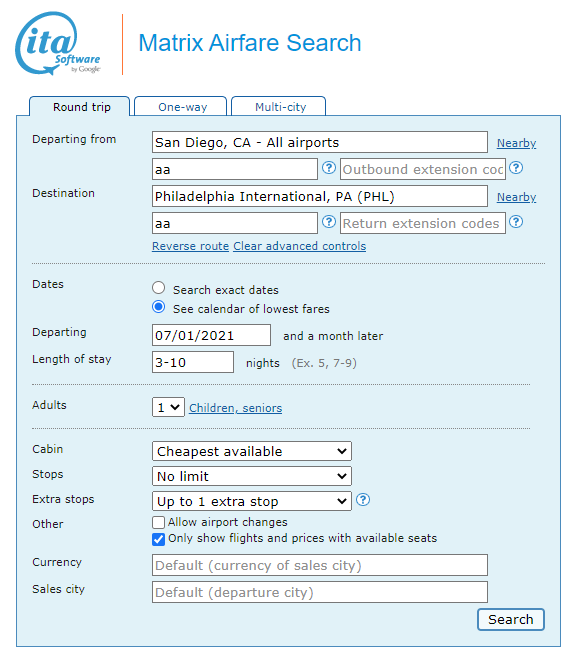The width and height of the screenshot is (570, 661).
Task: Click the Reverse route link
Action: point(191,246)
